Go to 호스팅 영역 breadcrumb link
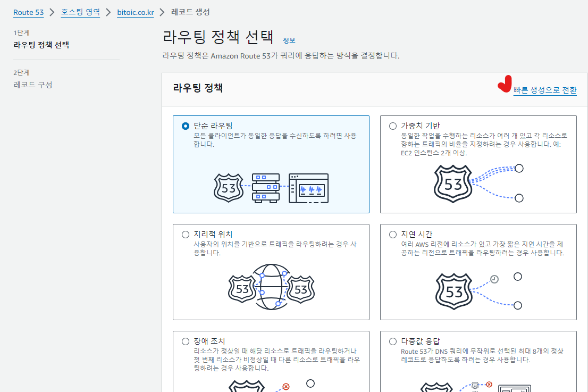The height and width of the screenshot is (392, 588). click(80, 12)
